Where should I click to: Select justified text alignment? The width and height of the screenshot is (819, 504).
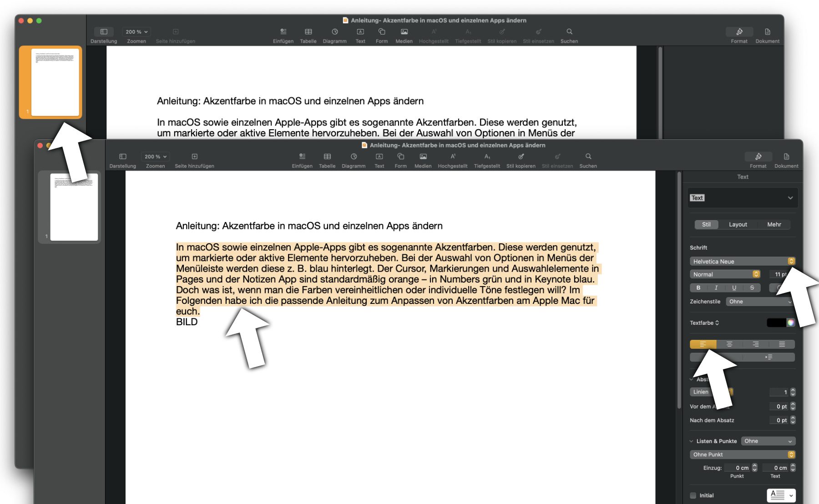point(782,344)
